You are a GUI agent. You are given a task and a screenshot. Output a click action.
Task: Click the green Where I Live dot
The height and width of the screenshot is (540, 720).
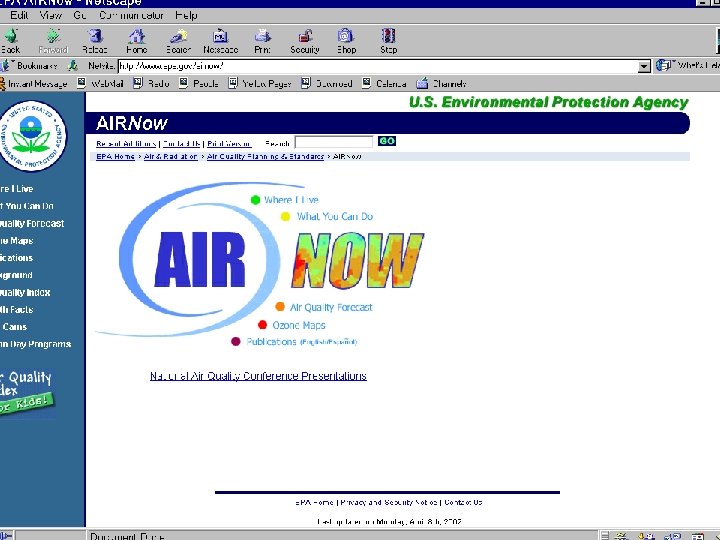tap(255, 200)
